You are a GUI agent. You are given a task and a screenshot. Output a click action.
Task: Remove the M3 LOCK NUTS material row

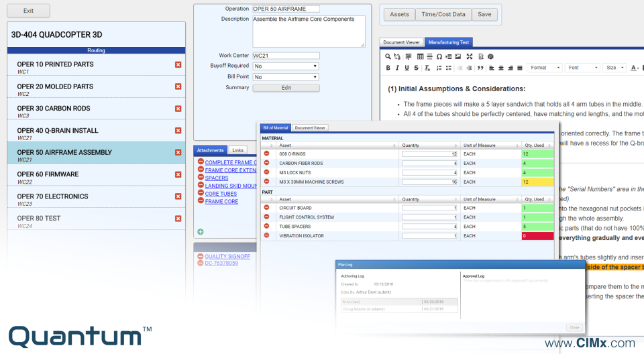(x=266, y=172)
